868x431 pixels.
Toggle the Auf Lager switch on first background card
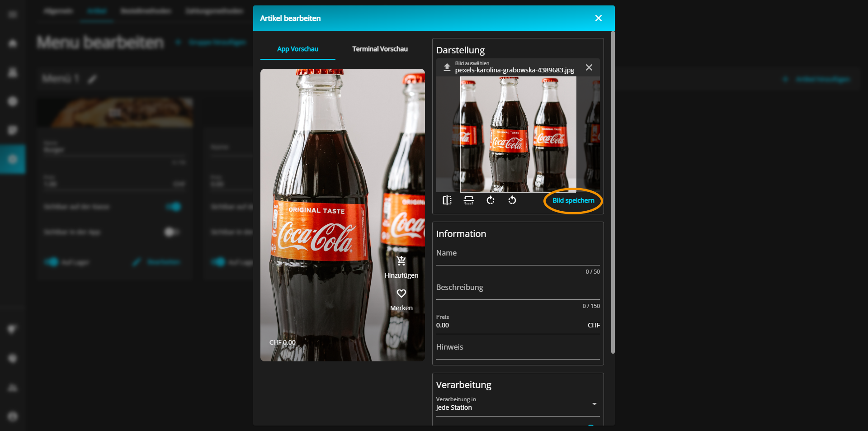coord(52,262)
